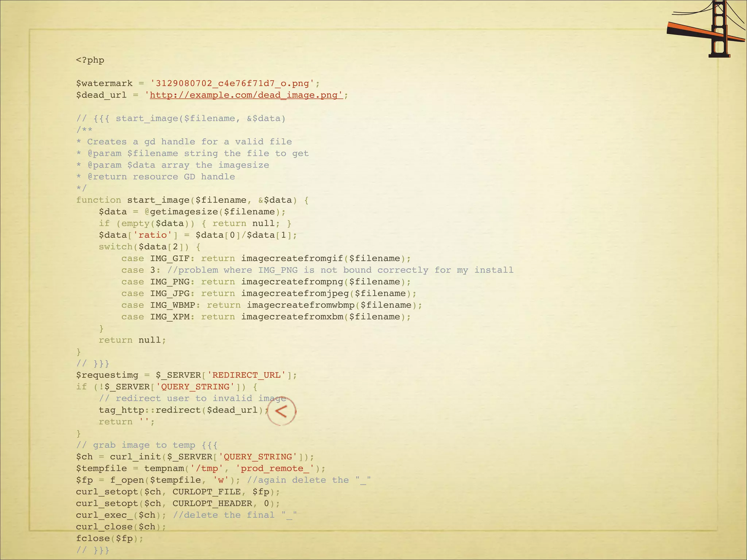Click the "CURLOPT_HEADER" constant

tap(212, 503)
